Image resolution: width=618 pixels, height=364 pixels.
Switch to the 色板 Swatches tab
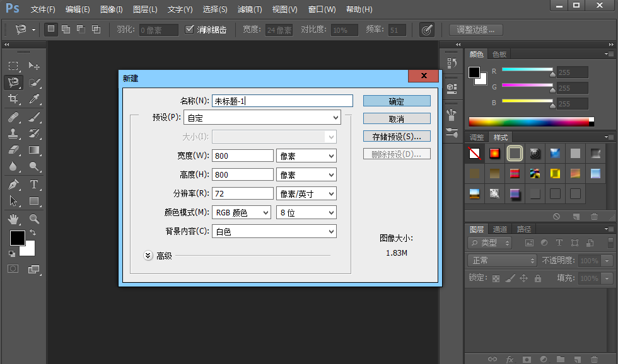tap(499, 54)
